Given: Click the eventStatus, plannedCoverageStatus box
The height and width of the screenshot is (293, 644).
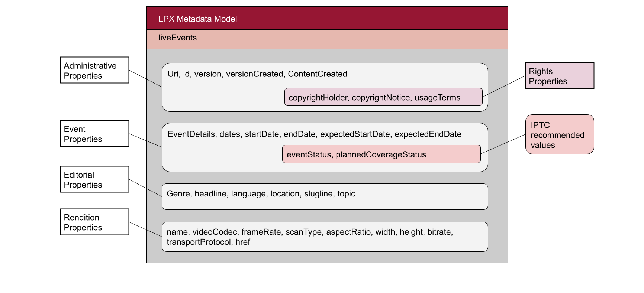Looking at the screenshot, I should (x=381, y=154).
